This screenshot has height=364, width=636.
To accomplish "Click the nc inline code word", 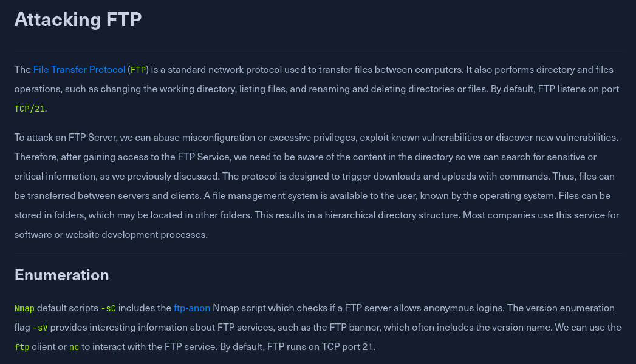I will (74, 347).
